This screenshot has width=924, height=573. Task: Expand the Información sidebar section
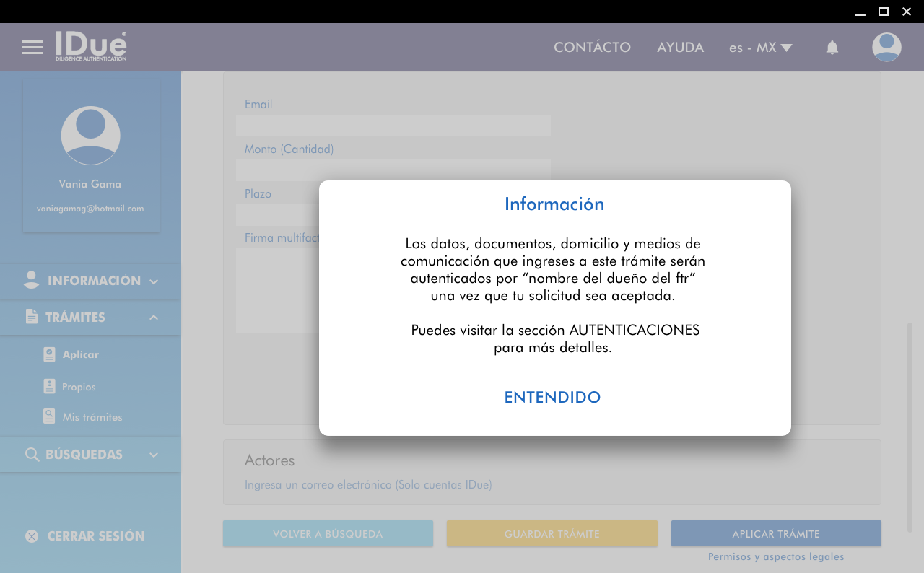(90, 281)
